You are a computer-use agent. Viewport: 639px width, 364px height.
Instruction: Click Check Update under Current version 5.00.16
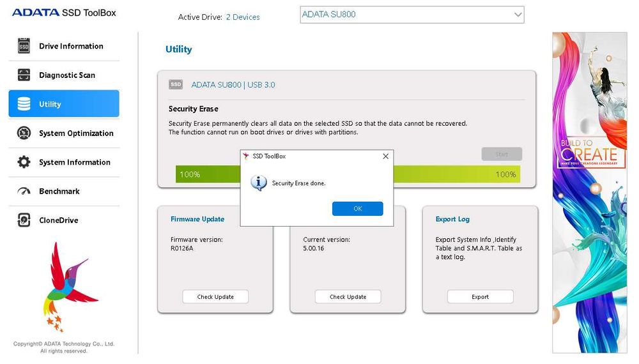click(x=348, y=297)
